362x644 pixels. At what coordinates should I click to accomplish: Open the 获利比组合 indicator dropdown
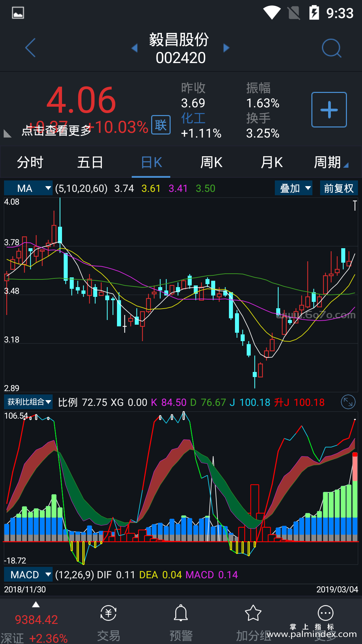pos(28,402)
